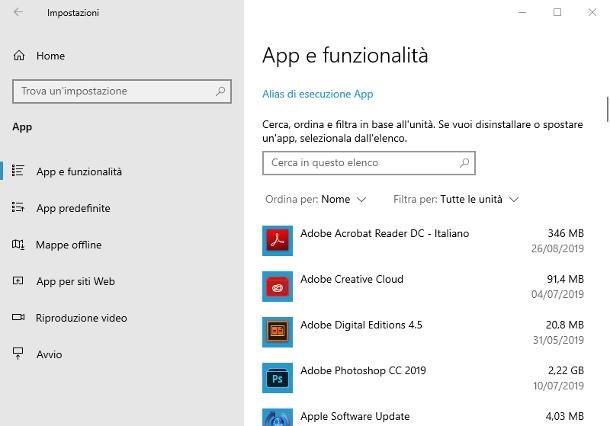Open 'Filtra per: Tutte le unità' dropdown
Image resolution: width=610 pixels, height=426 pixels.
(x=456, y=200)
